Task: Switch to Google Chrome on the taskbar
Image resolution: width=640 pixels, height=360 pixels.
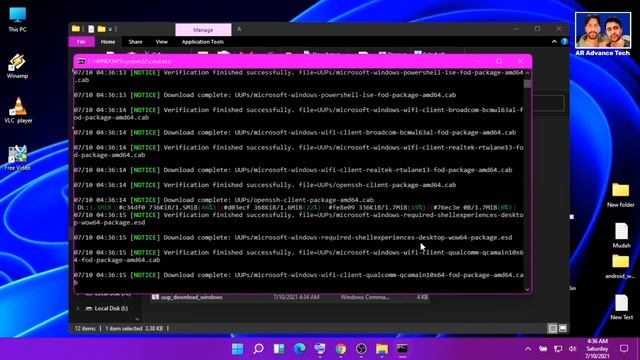Action: coord(341,349)
